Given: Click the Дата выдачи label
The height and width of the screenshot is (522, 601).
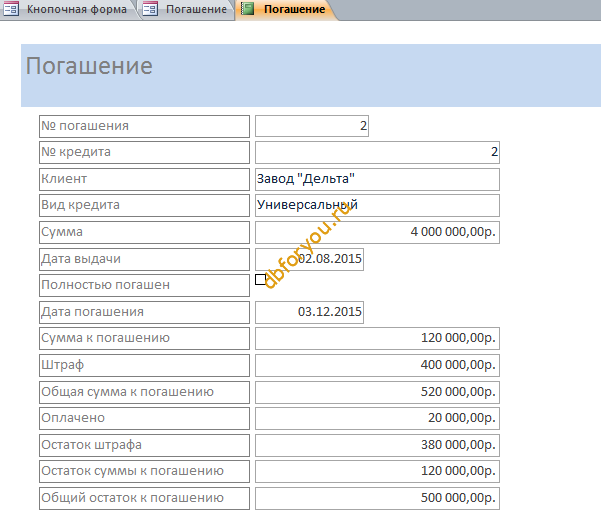Looking at the screenshot, I should point(144,259).
